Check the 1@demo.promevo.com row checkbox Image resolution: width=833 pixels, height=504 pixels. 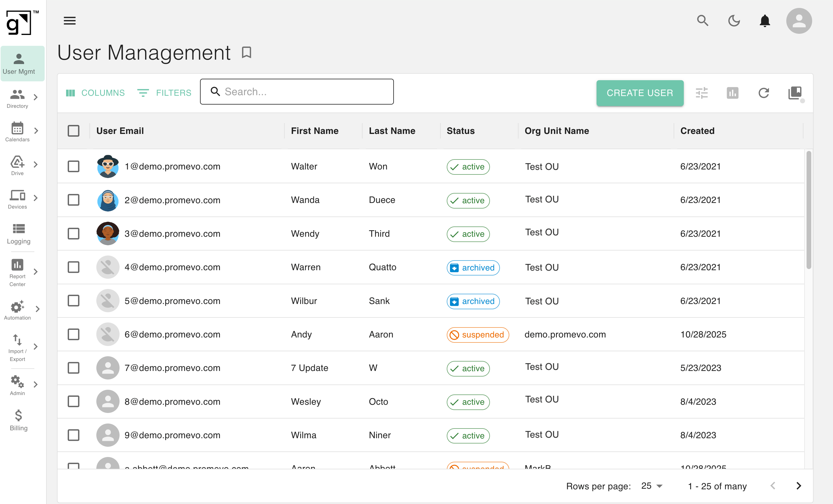(x=73, y=166)
